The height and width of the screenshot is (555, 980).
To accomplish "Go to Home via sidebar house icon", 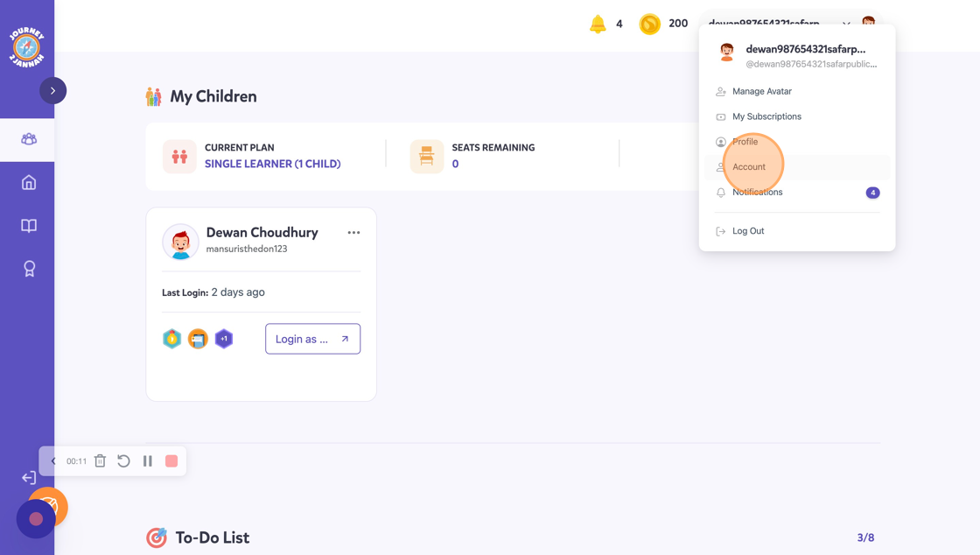I will point(29,182).
